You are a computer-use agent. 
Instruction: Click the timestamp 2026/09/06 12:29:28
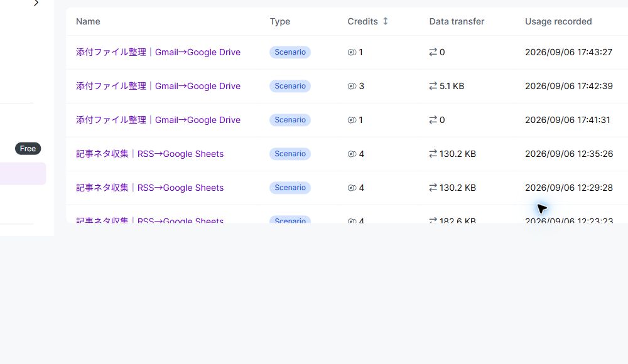click(x=569, y=188)
